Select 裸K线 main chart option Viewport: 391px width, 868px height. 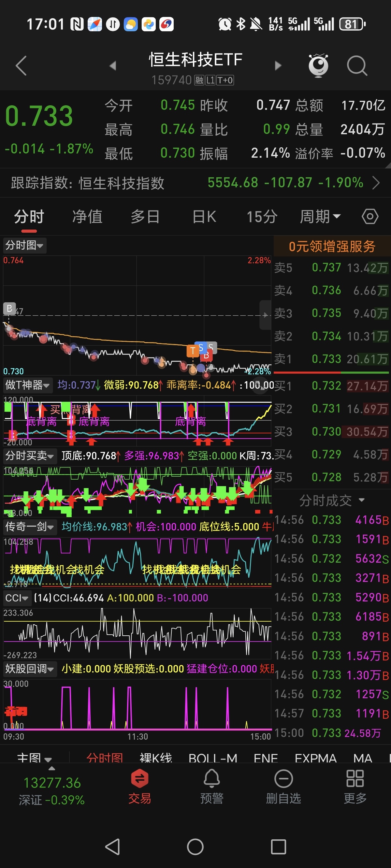pos(156,758)
